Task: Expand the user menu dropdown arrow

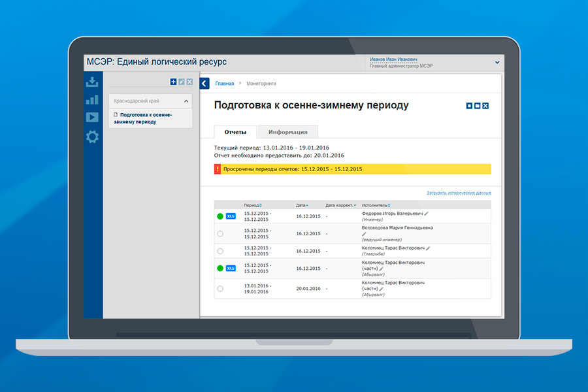Action: (x=497, y=63)
